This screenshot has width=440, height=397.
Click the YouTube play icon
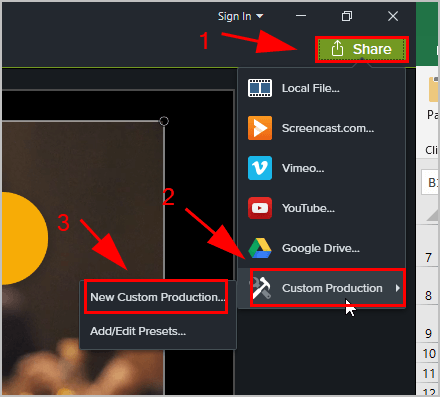point(260,208)
